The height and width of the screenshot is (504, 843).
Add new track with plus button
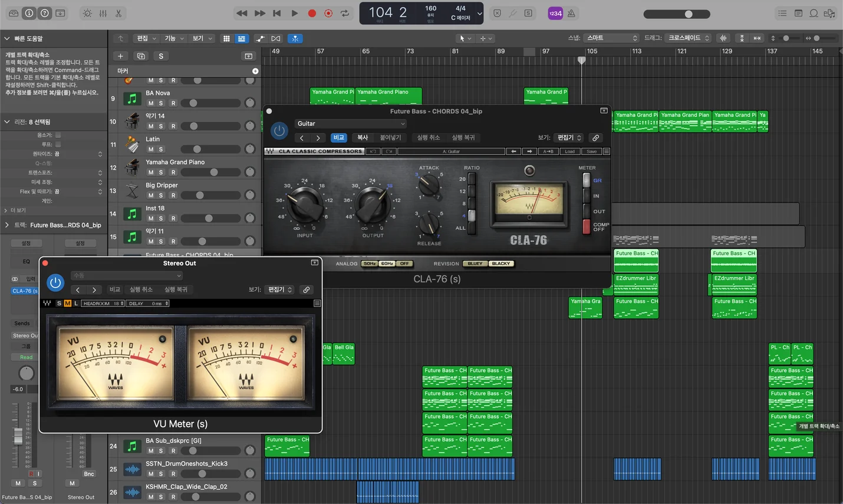point(120,56)
